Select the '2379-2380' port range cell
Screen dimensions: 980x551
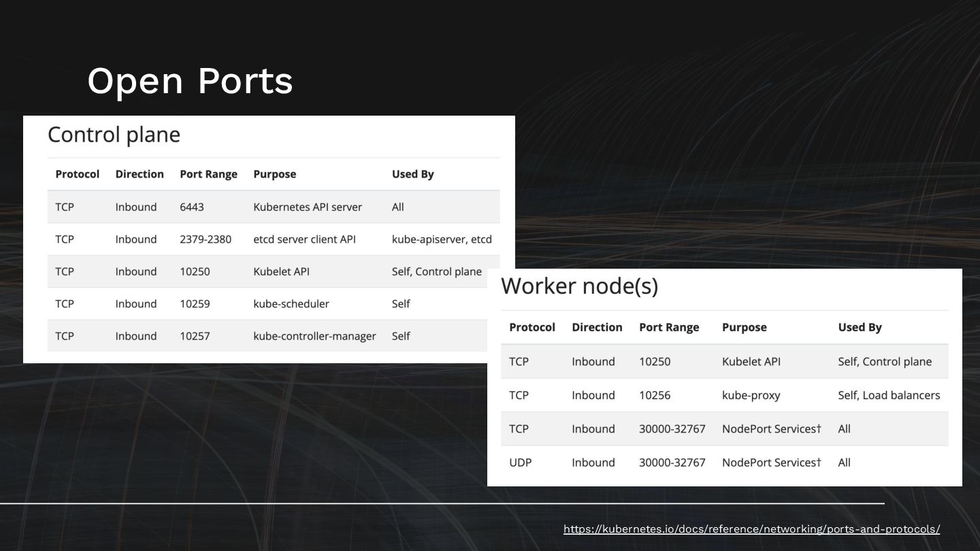tap(206, 239)
